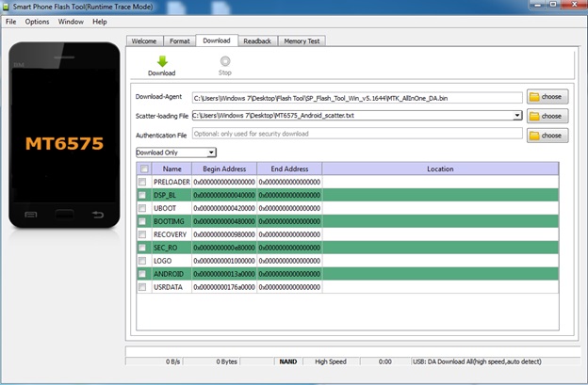Viewport: 588px width, 385px height.
Task: Click begin address 0x0000000000480000
Action: click(x=224, y=221)
